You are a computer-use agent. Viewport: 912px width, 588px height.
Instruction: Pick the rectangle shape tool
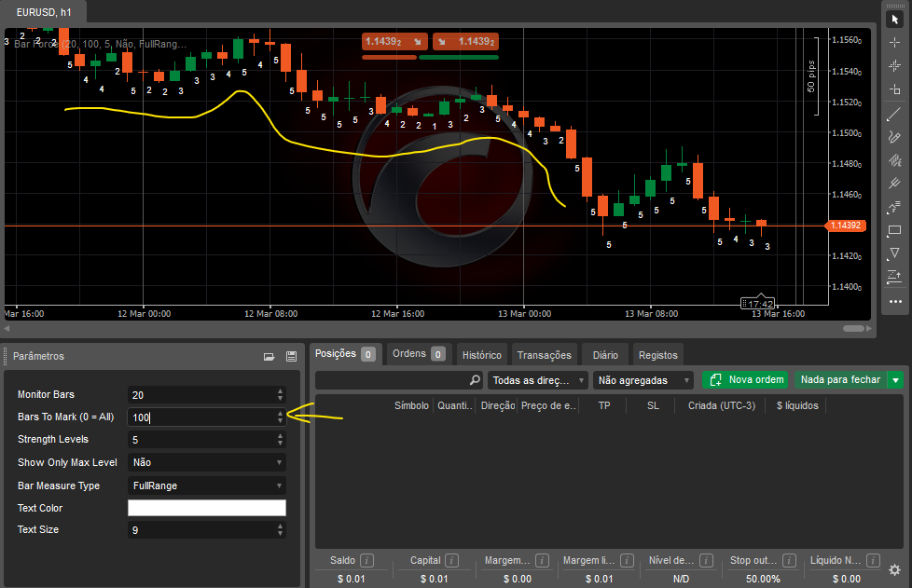click(895, 230)
